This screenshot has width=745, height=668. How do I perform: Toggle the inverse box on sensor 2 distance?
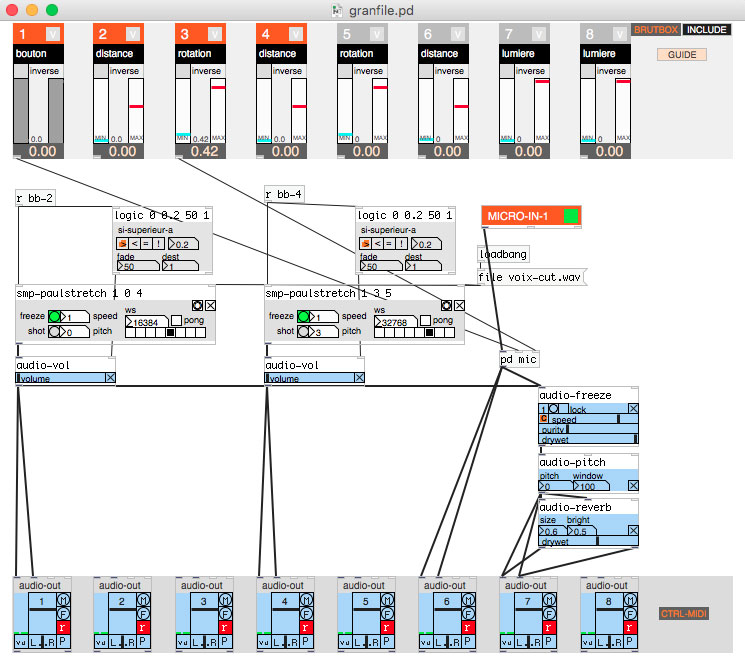click(101, 71)
